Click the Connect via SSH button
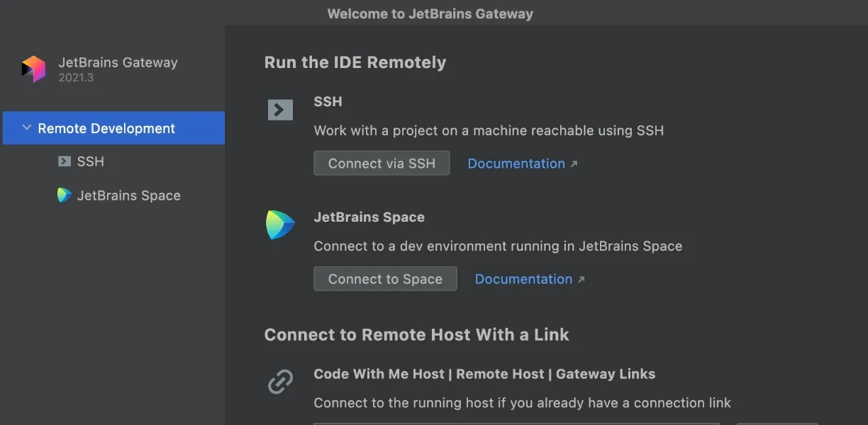 tap(382, 163)
